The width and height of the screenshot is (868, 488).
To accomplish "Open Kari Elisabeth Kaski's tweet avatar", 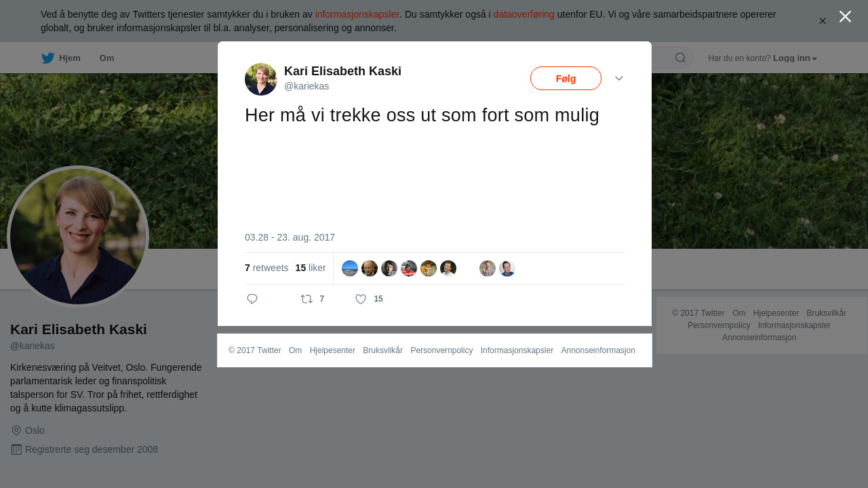I will pyautogui.click(x=261, y=79).
